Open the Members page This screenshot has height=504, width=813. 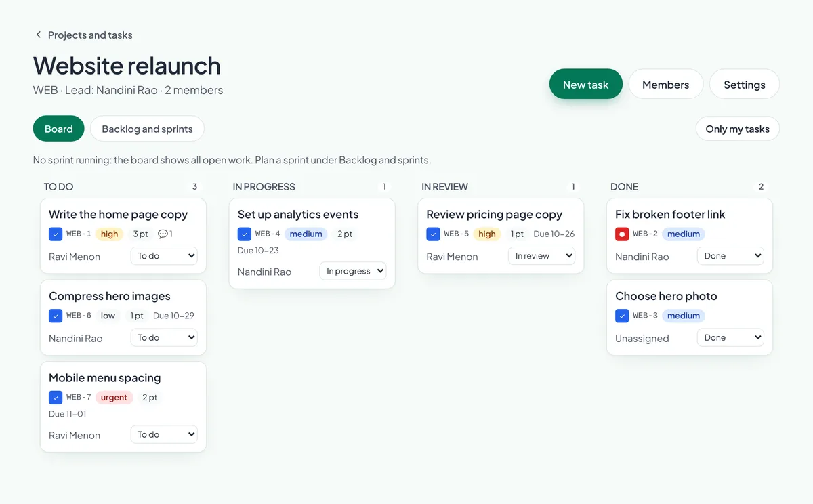tap(665, 84)
